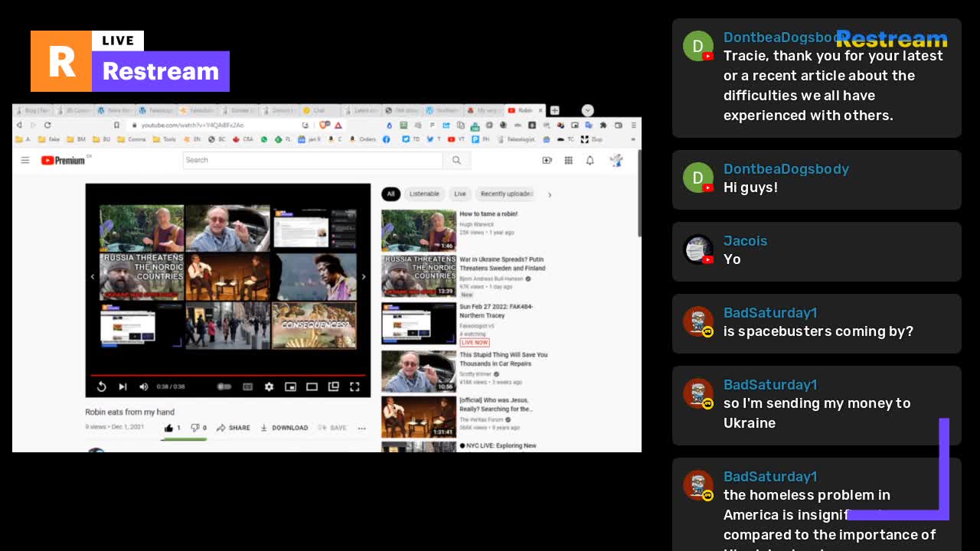Viewport: 980px width, 551px height.
Task: Click the browser address bar URL
Action: (x=192, y=125)
